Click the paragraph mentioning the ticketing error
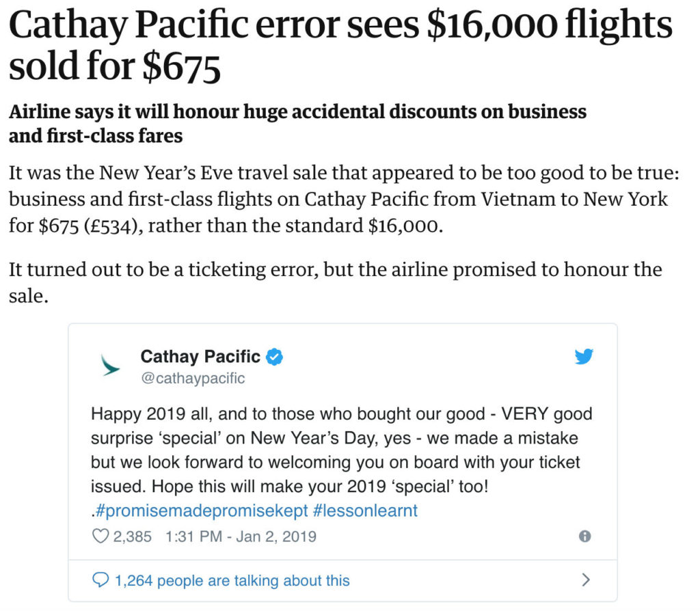Image resolution: width=700 pixels, height=611 pixels. [335, 282]
